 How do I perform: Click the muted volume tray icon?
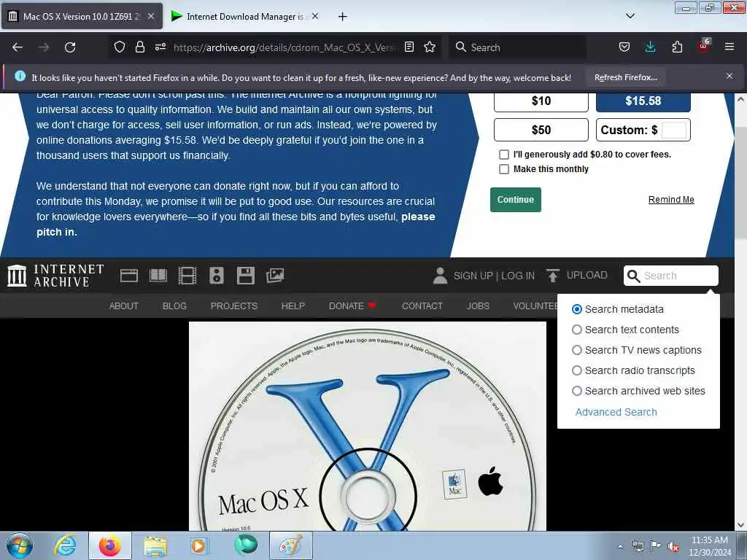click(673, 547)
